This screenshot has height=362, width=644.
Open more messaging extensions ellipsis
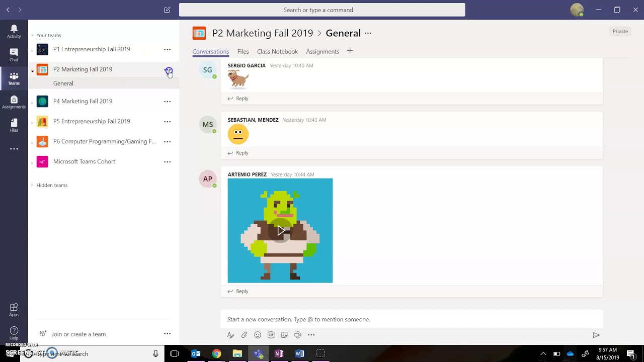[x=311, y=335]
